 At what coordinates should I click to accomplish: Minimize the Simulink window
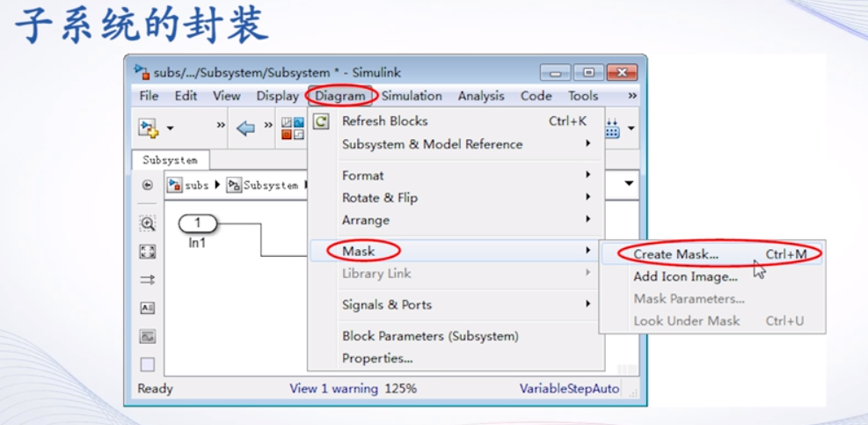pos(555,72)
